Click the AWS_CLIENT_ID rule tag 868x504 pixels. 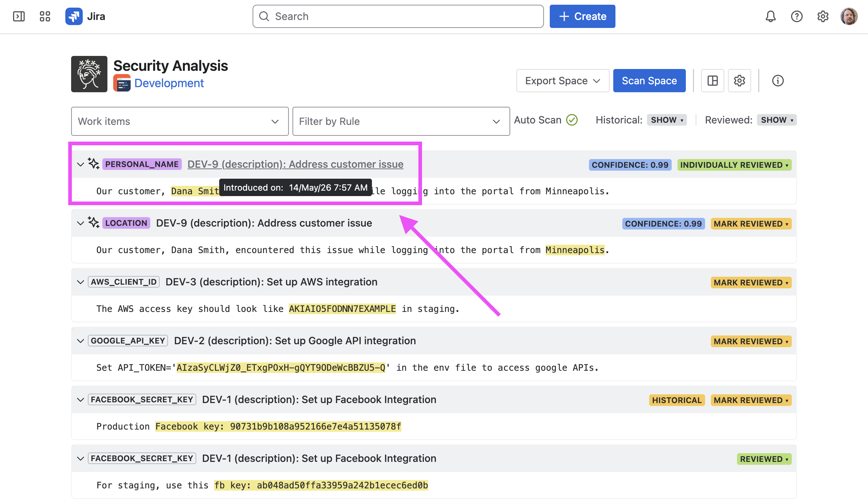click(x=124, y=282)
